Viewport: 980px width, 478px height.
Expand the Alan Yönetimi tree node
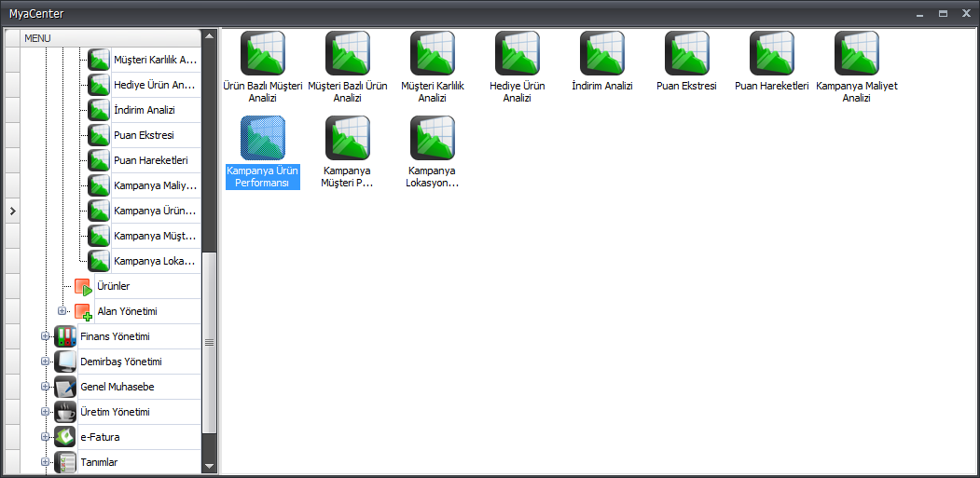pos(62,310)
